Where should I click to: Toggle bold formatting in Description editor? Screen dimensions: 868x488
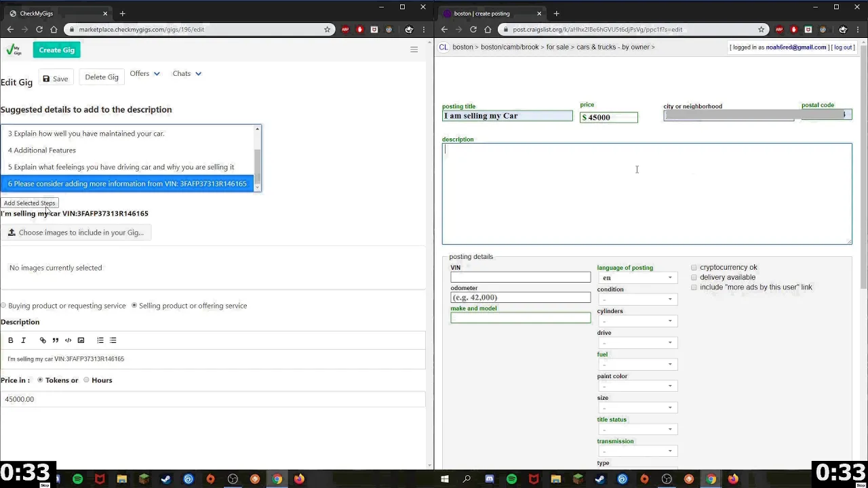click(10, 340)
